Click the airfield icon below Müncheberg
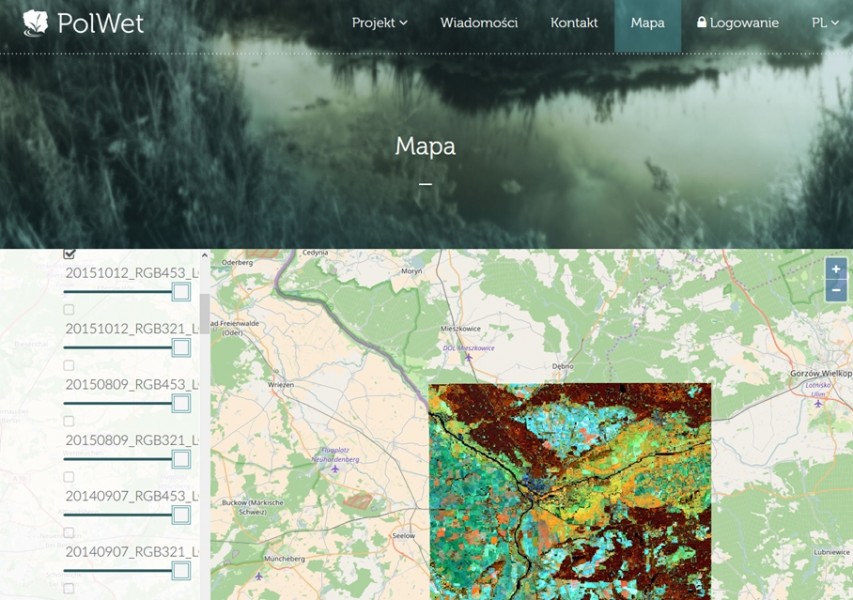Viewport: 853px width, 600px height. point(259,576)
